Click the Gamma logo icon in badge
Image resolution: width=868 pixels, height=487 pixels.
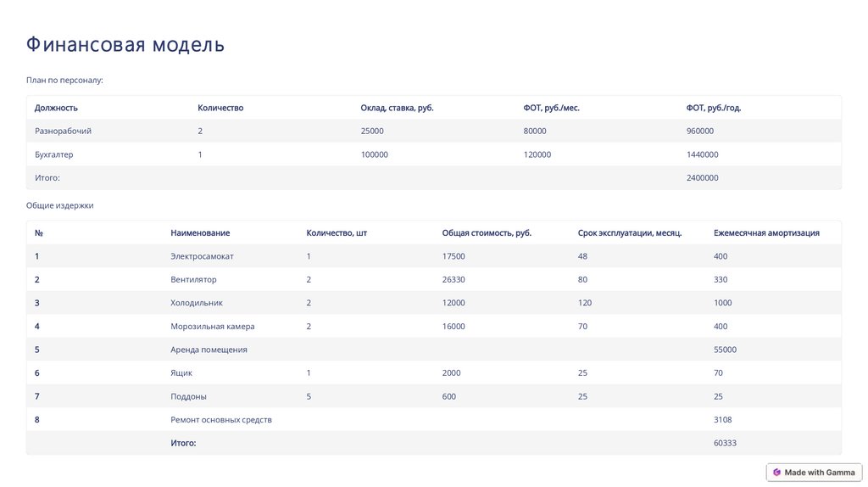776,473
